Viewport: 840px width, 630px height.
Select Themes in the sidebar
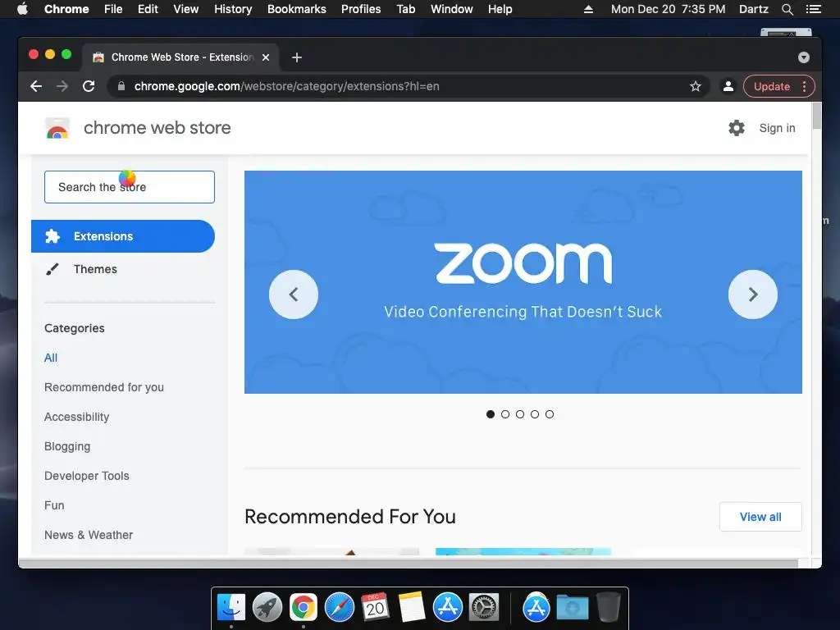(95, 269)
